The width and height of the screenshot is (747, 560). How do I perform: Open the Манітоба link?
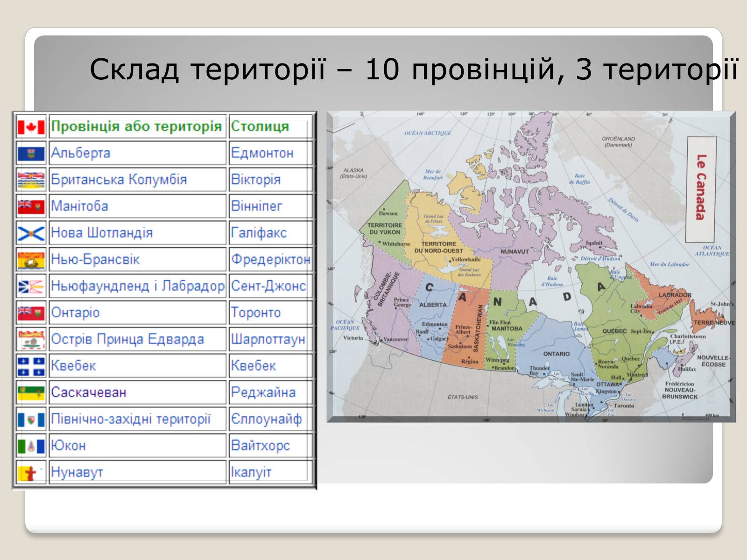pos(79,206)
